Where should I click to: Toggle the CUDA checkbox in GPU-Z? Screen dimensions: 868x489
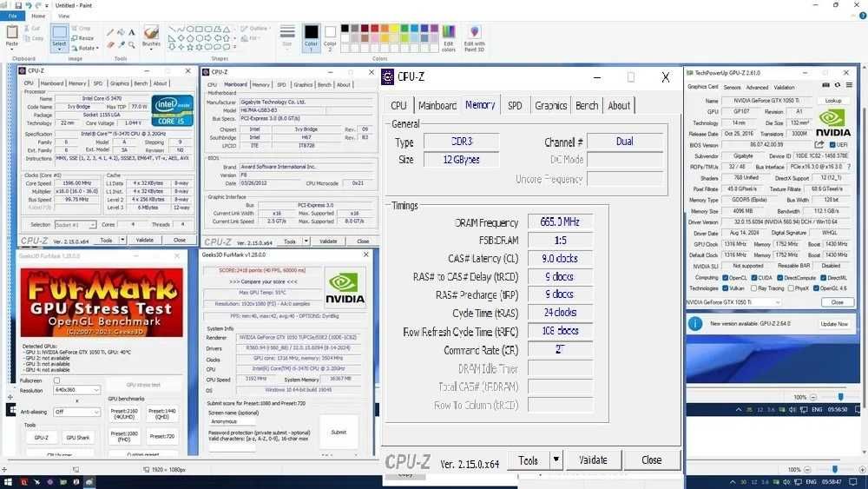pyautogui.click(x=753, y=277)
